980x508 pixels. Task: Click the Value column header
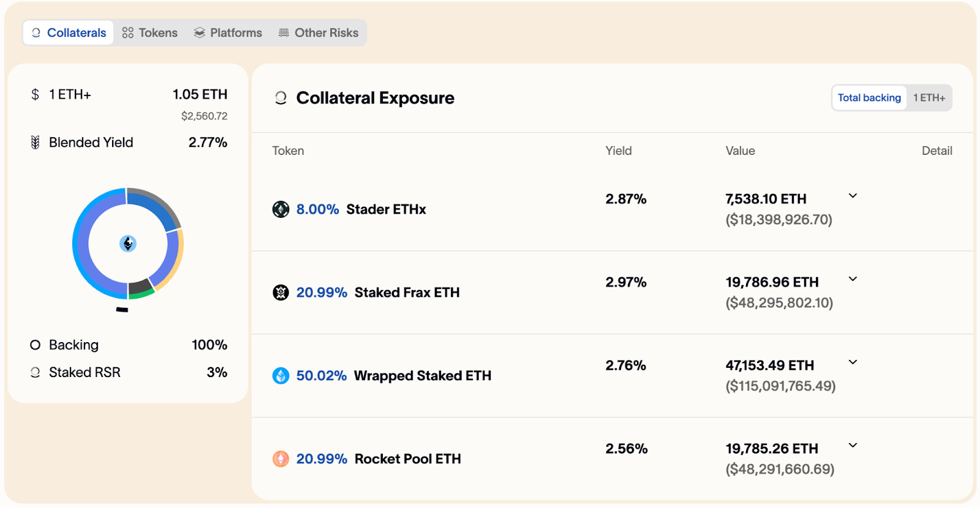tap(740, 151)
